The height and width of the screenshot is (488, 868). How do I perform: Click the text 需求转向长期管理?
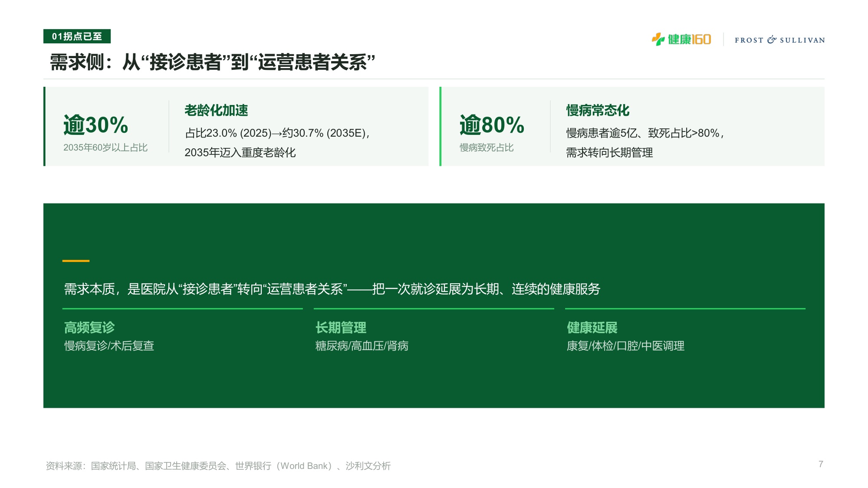tap(609, 153)
